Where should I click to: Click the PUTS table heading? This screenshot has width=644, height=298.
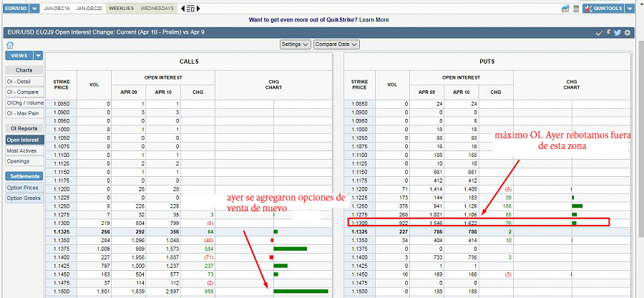[x=487, y=61]
